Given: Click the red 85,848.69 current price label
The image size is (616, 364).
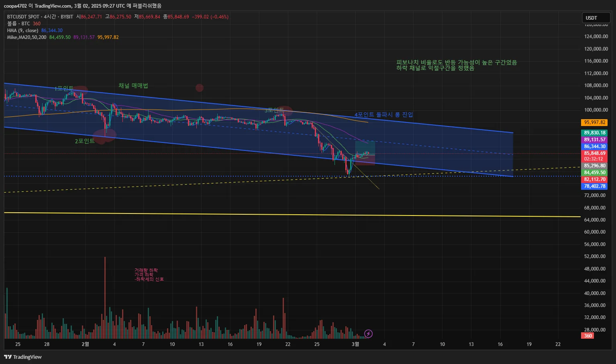Looking at the screenshot, I should click(x=594, y=153).
